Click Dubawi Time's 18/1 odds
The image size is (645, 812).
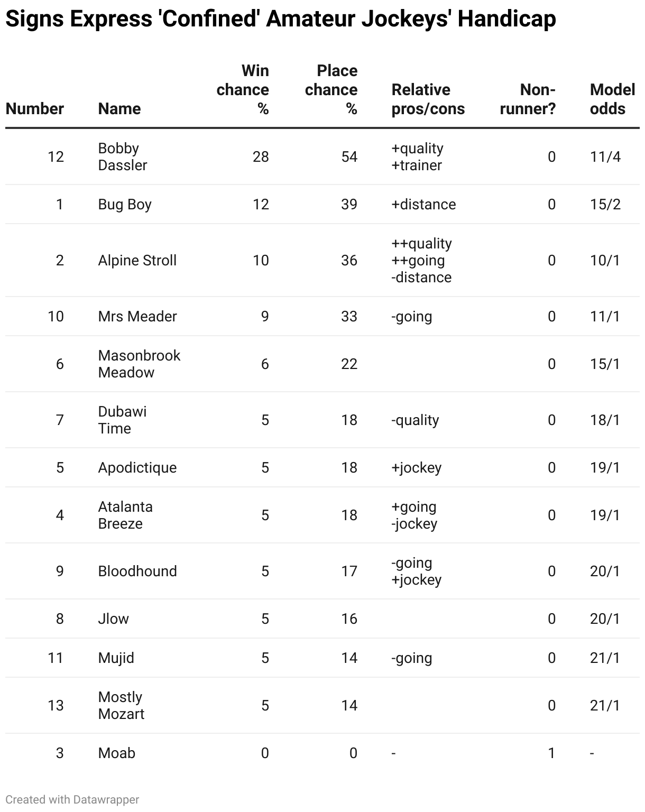click(605, 420)
